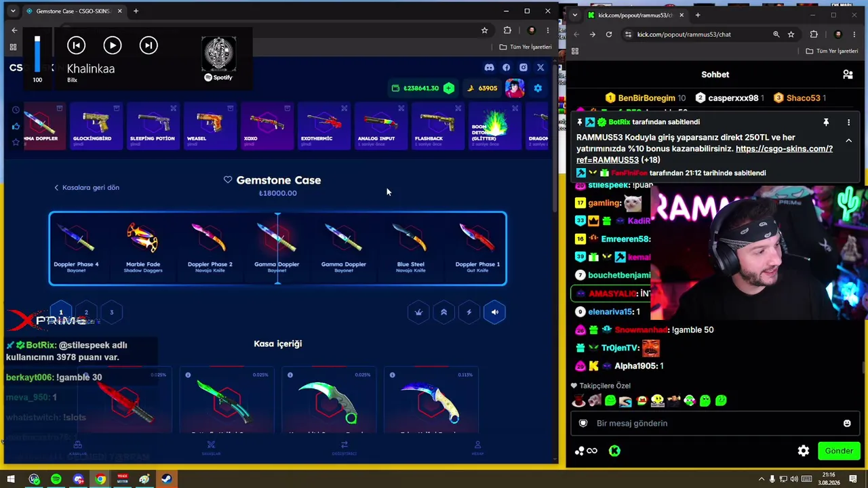Open chat settings gear icon
Image resolution: width=868 pixels, height=488 pixels.
804,451
